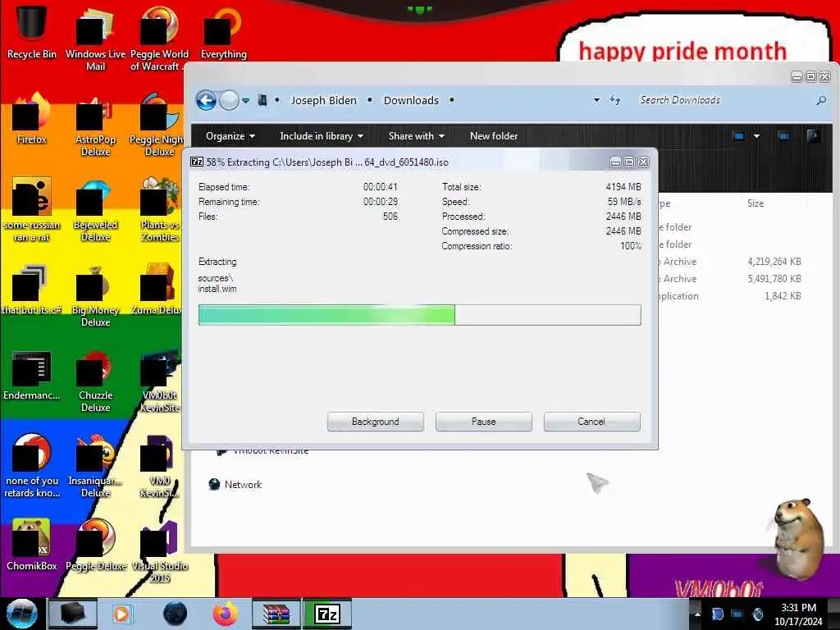The width and height of the screenshot is (840, 630).
Task: Switch to Explorer window taskbar button
Action: 72,614
